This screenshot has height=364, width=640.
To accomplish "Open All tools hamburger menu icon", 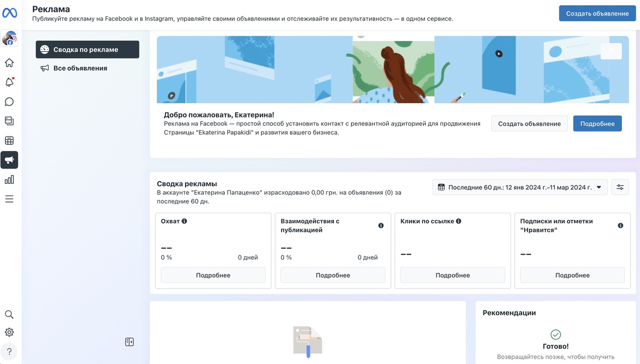I will [9, 199].
